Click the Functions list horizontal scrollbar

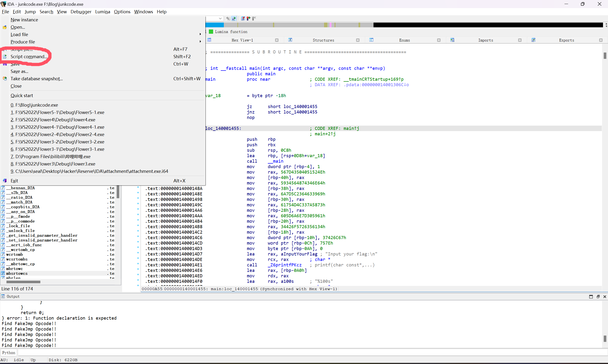[23, 282]
